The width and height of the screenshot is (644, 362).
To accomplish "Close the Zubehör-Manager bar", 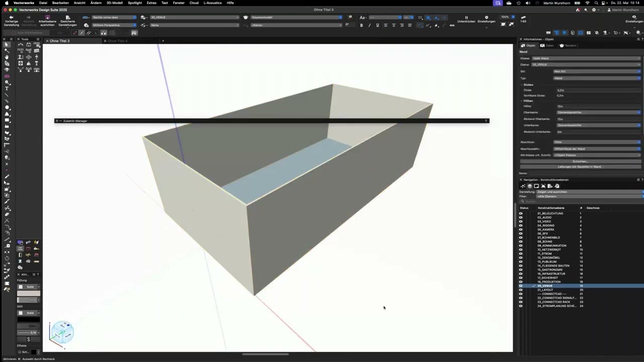I will tap(57, 121).
